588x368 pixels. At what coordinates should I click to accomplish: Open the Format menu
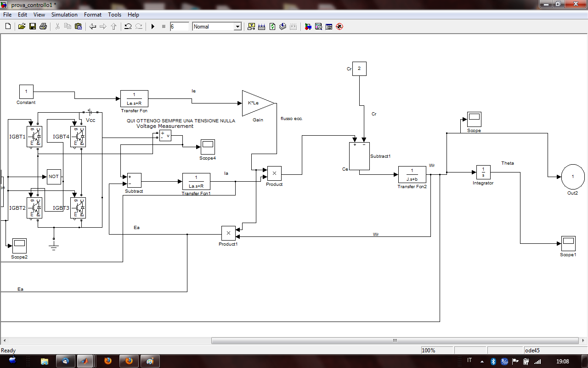coord(93,15)
